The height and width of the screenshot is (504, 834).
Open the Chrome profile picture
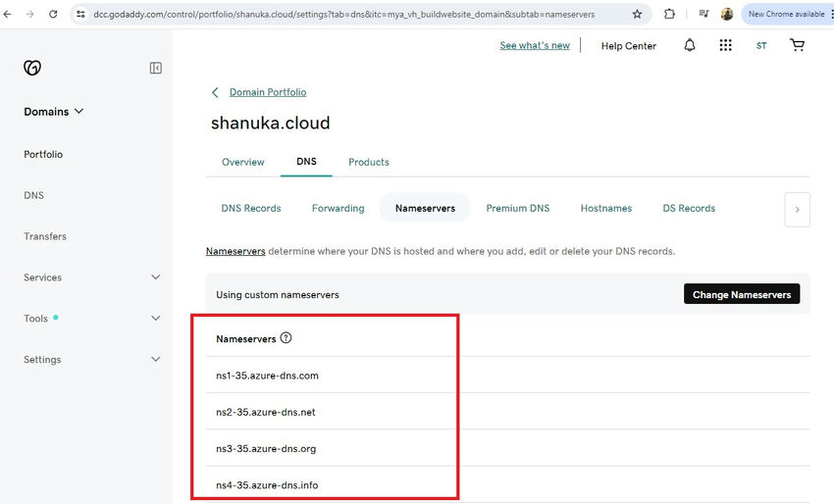(x=727, y=14)
